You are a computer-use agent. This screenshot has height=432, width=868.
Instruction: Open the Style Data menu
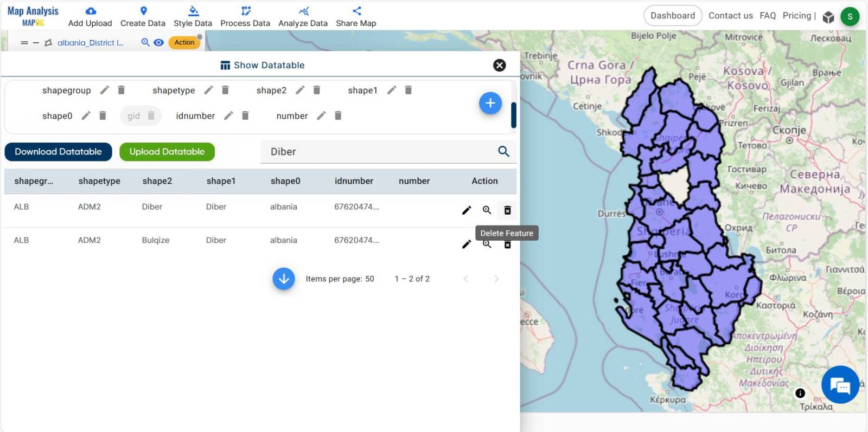pyautogui.click(x=193, y=16)
